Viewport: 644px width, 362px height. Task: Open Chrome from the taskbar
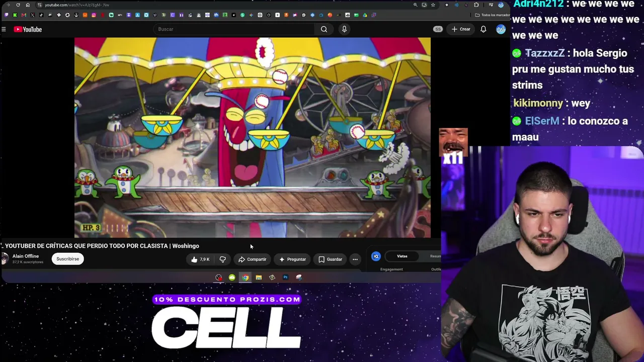245,278
